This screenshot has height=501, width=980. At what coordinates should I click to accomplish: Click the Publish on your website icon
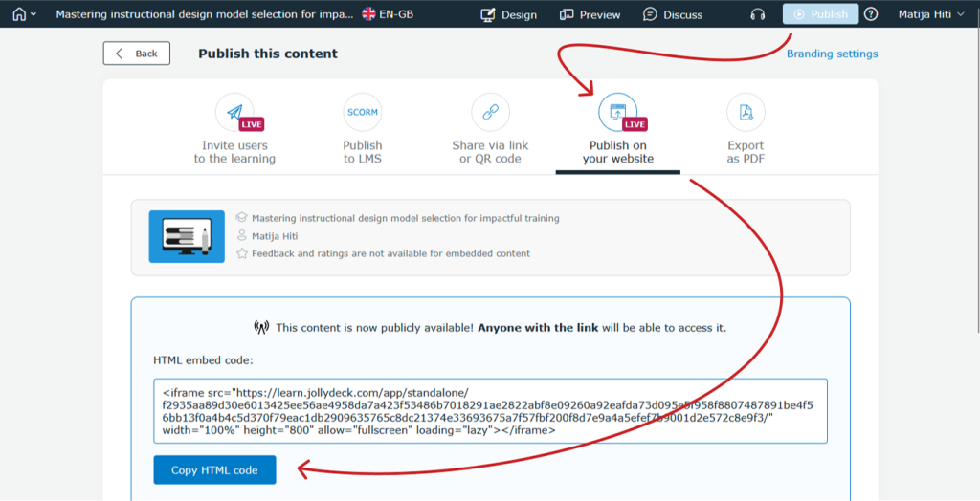click(617, 113)
